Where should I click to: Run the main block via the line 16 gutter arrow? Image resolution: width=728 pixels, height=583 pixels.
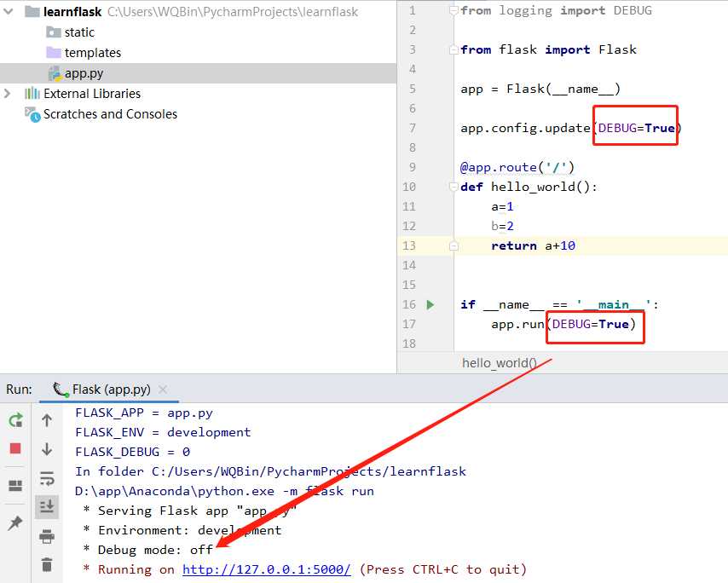[x=430, y=304]
